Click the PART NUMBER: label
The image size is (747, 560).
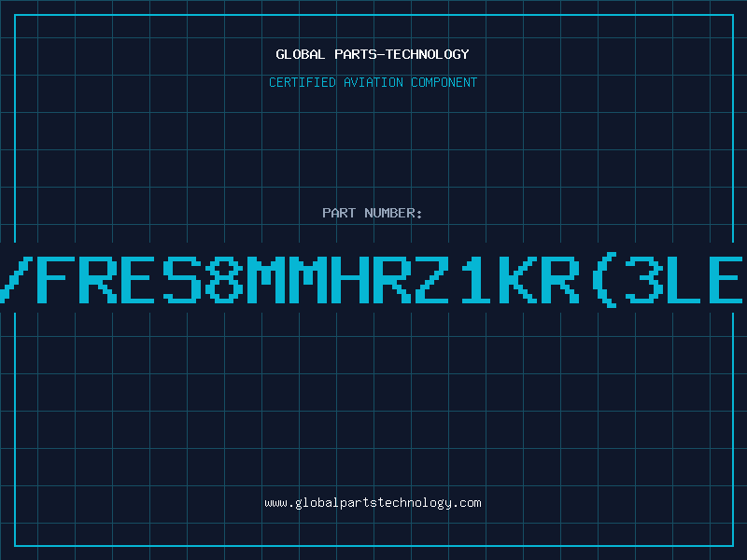click(373, 213)
